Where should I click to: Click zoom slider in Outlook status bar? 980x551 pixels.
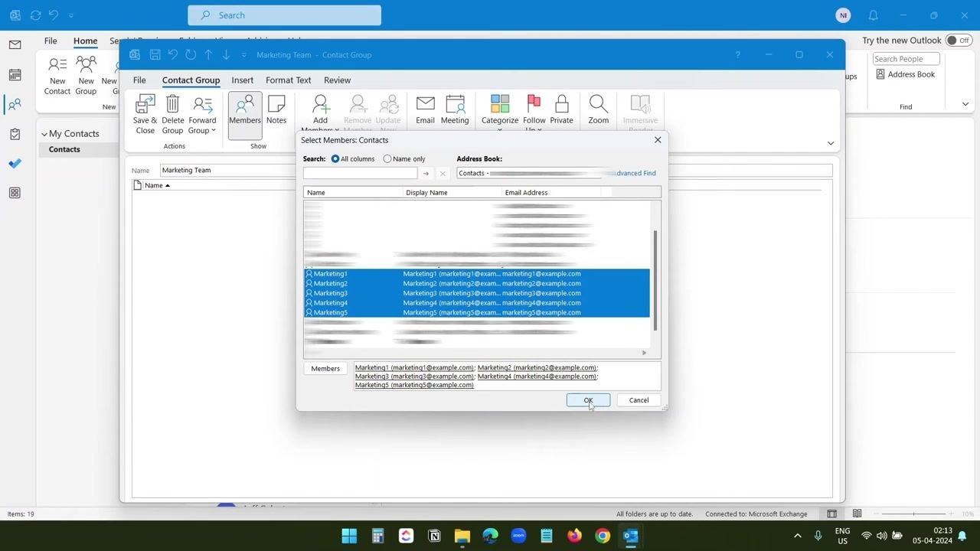(x=913, y=514)
